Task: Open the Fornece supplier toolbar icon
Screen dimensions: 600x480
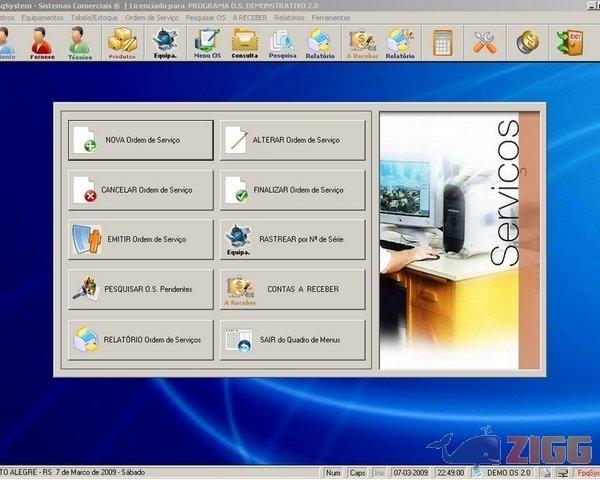Action: point(42,43)
